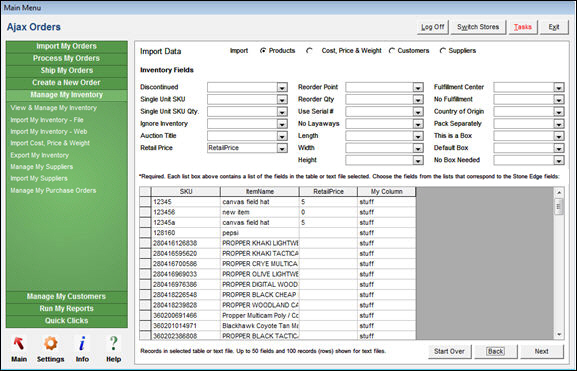Open Export My Inventory link
The image size is (577, 371).
(39, 155)
